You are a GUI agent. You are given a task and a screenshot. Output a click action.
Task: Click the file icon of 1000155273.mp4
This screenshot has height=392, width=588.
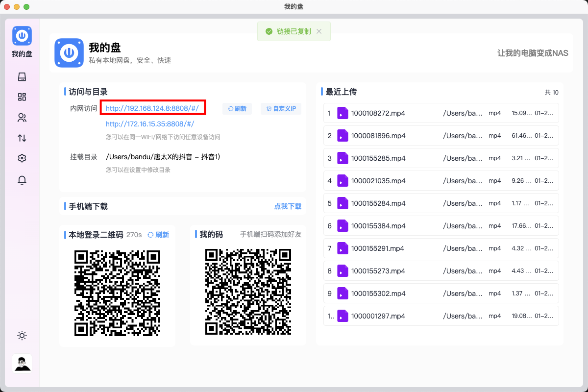click(x=343, y=271)
